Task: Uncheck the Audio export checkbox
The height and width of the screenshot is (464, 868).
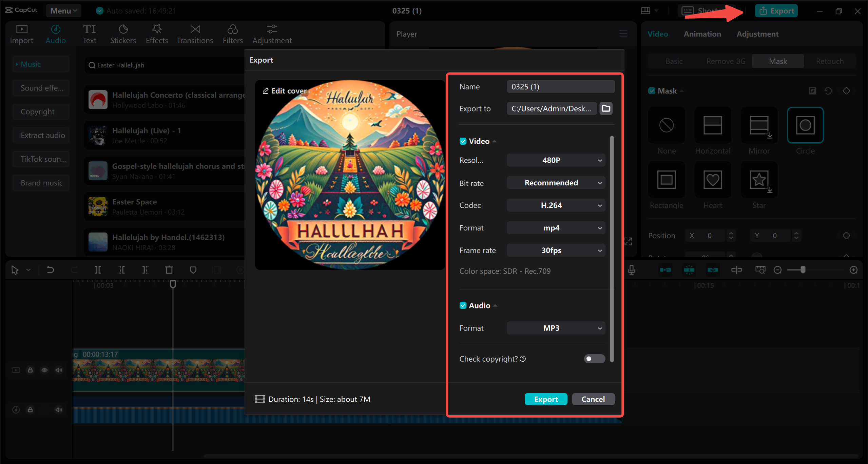Action: pyautogui.click(x=463, y=305)
